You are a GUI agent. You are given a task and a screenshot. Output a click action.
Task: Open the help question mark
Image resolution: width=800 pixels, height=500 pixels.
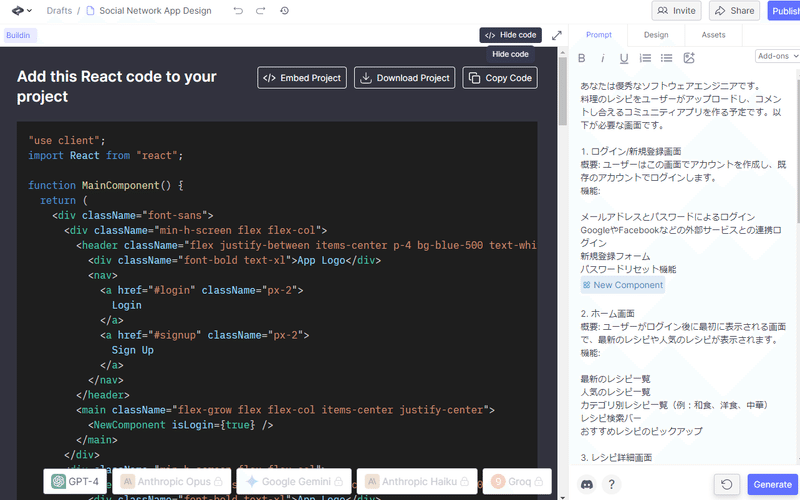[611, 484]
